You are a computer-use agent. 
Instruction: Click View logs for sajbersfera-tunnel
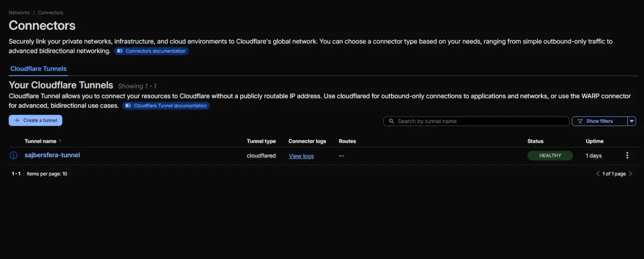(301, 156)
